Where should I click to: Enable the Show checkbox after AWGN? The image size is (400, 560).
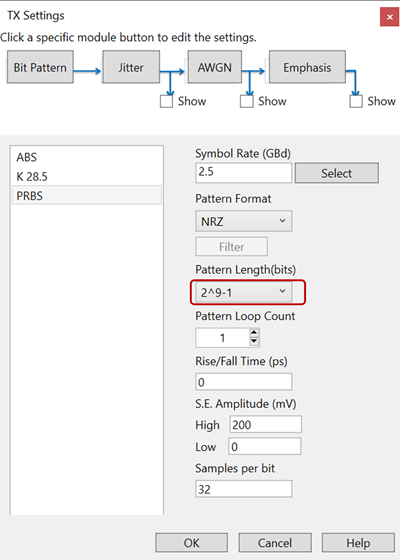[x=247, y=101]
